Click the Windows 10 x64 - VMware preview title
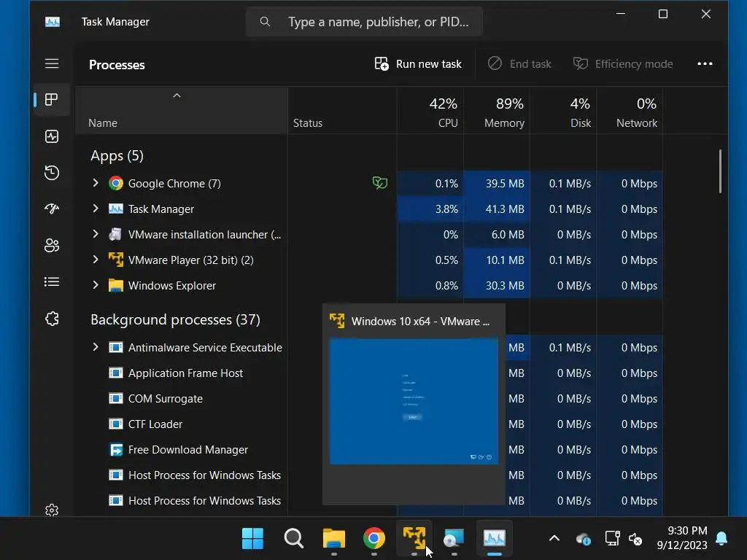747x560 pixels. click(x=420, y=322)
